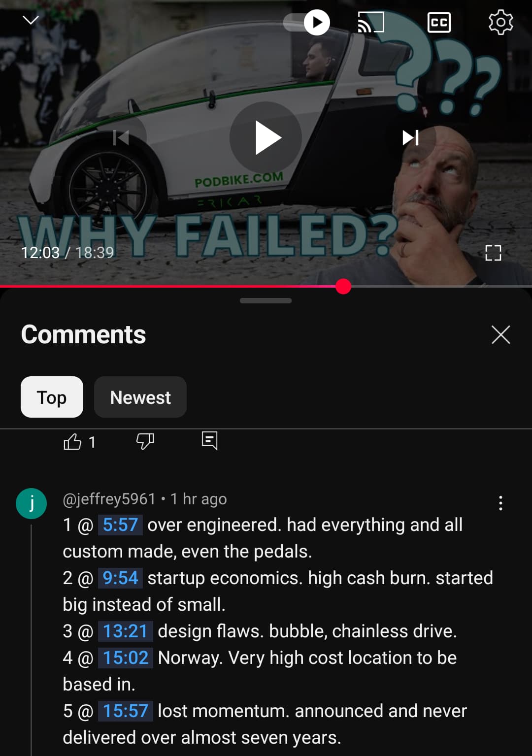Close the Comments panel
The image size is (532, 756).
pyautogui.click(x=500, y=335)
